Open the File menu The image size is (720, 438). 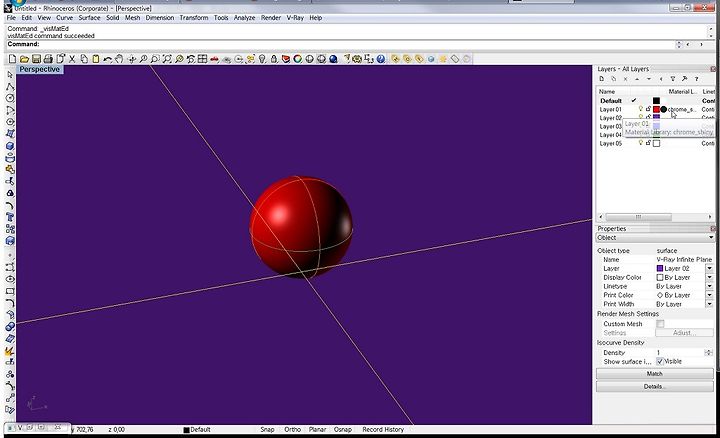(11, 18)
